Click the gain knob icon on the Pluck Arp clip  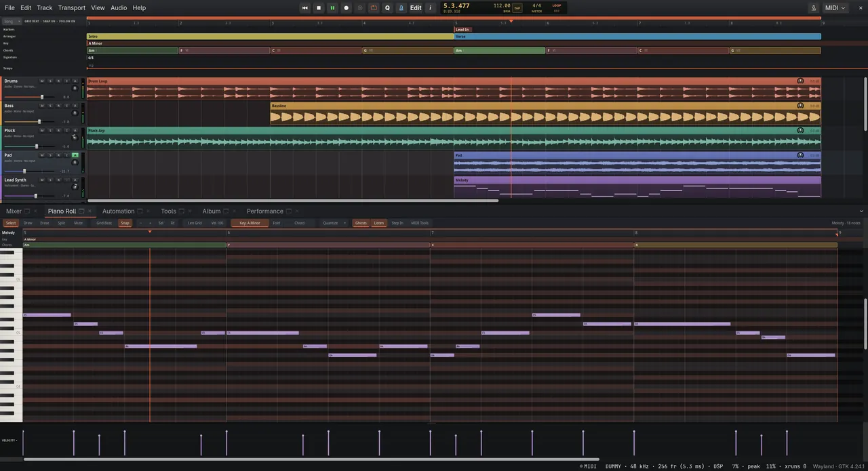(800, 130)
